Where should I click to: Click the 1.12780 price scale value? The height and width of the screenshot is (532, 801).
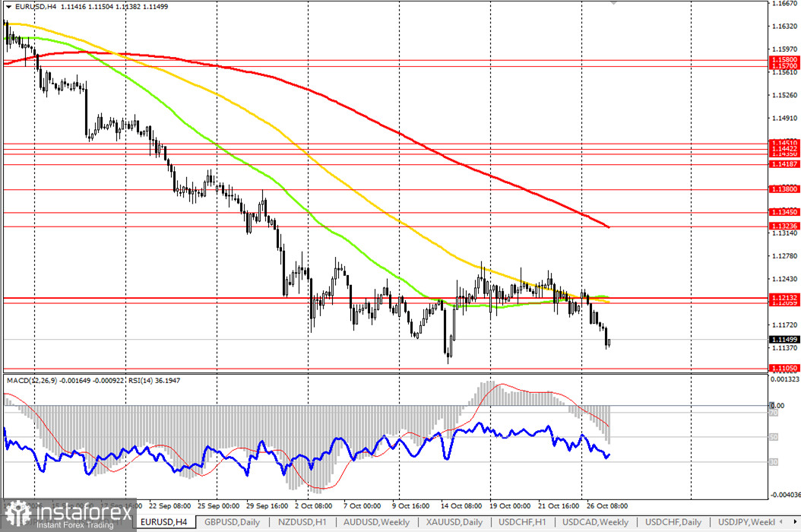(784, 256)
